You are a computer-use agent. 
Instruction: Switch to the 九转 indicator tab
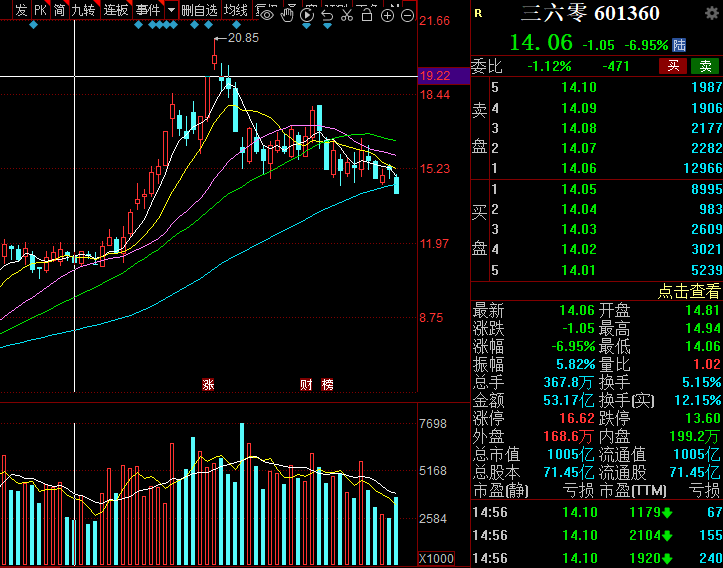(x=83, y=10)
